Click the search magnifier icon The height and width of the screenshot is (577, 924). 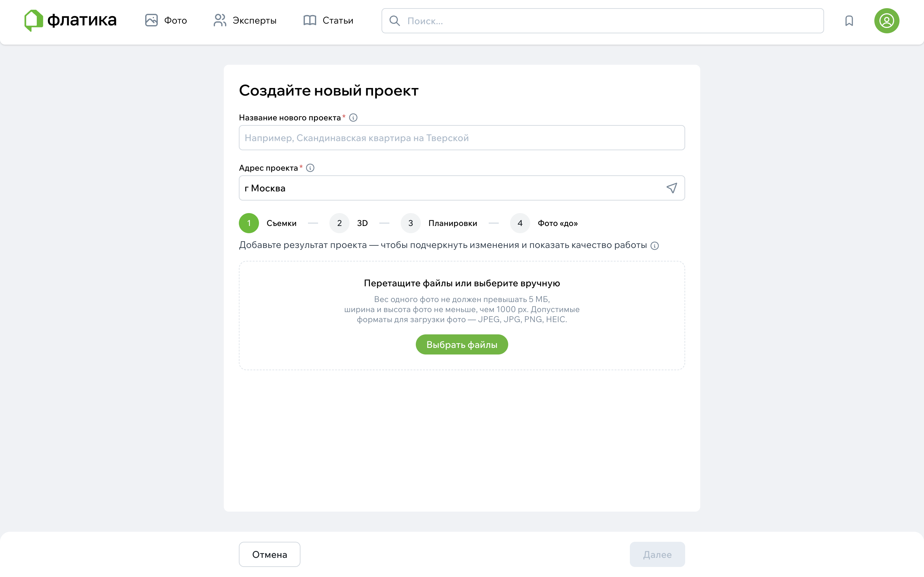point(395,21)
